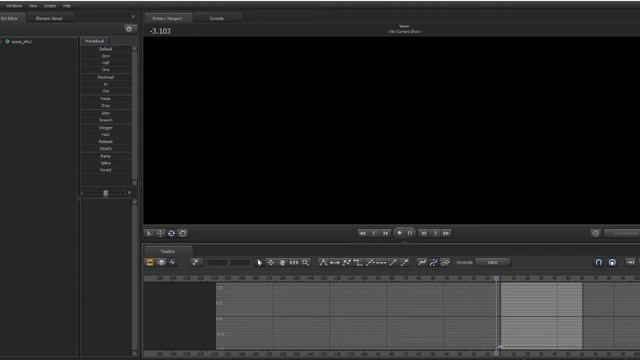Toggle the second magnet snap icon
This screenshot has height=360, width=640.
612,262
